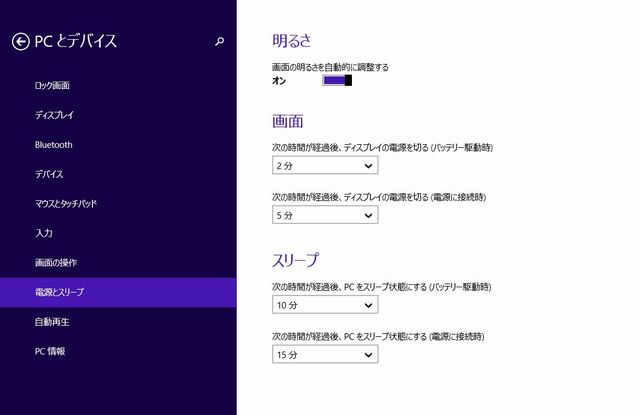
Task: Click the 画面 section heading
Action: (288, 121)
